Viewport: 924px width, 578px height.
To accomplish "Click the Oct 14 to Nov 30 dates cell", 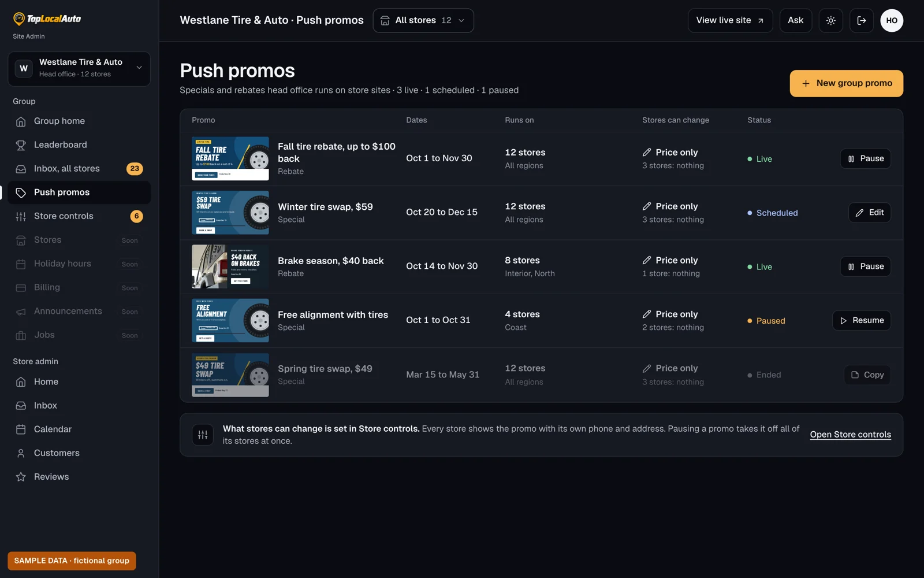I will point(442,266).
